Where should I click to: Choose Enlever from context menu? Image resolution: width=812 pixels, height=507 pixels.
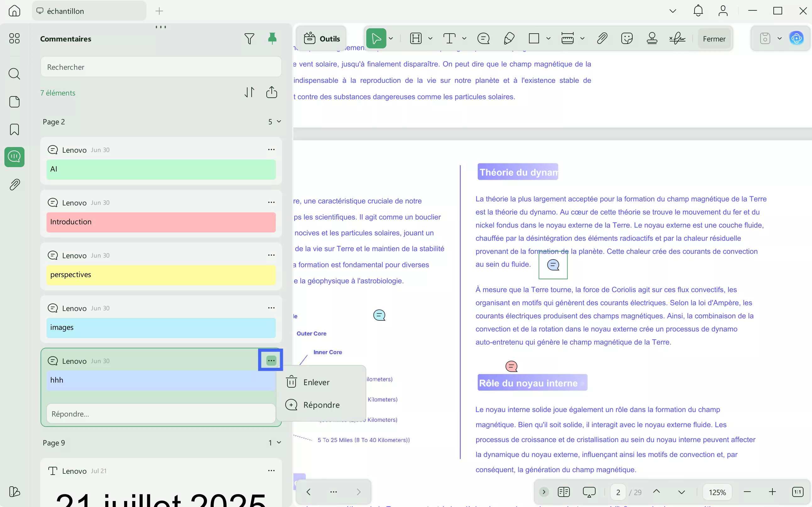point(316,382)
